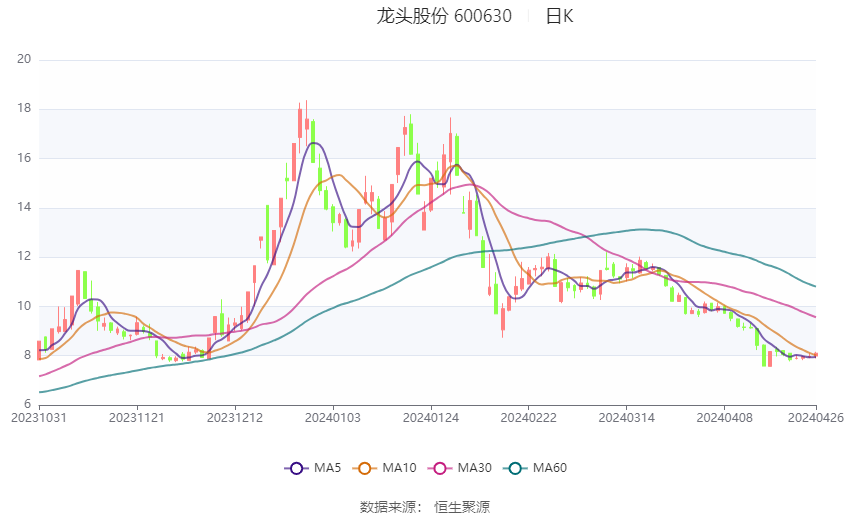Toggle the MA30 legend series
Image resolution: width=850 pixels, height=517 pixels.
click(460, 468)
